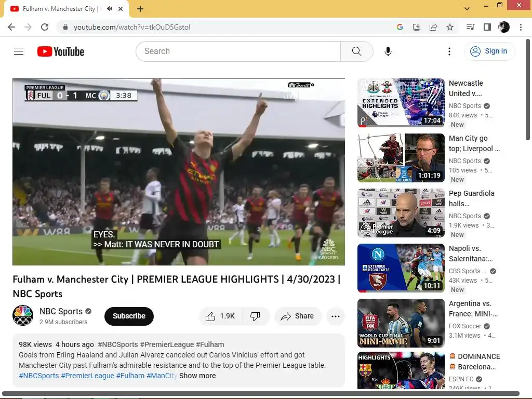The width and height of the screenshot is (532, 399).
Task: Open the NBC Sports channel name link
Action: click(x=61, y=311)
